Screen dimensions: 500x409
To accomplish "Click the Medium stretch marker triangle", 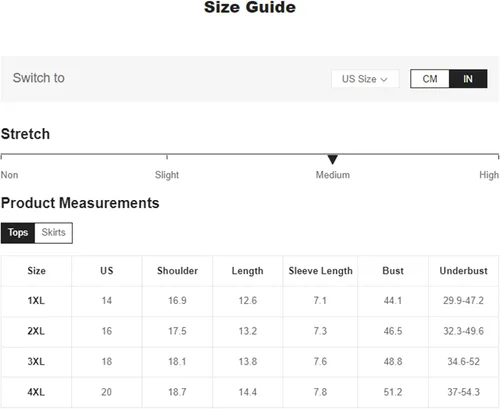I will click(333, 159).
